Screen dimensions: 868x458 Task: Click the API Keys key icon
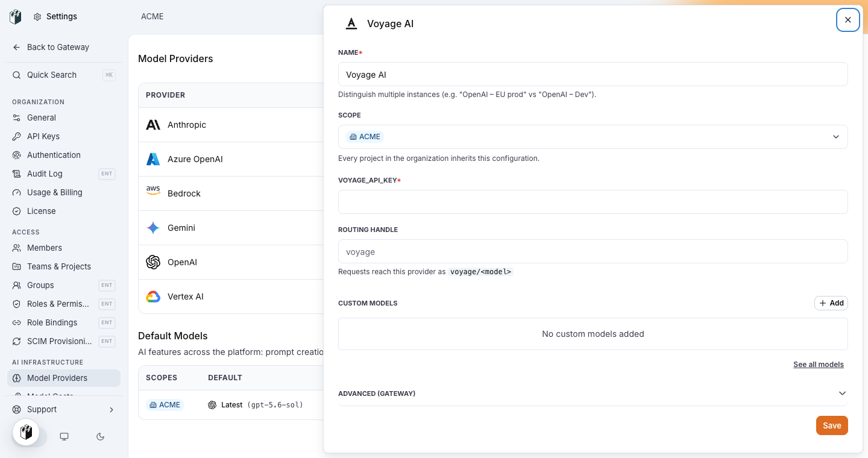tap(17, 136)
